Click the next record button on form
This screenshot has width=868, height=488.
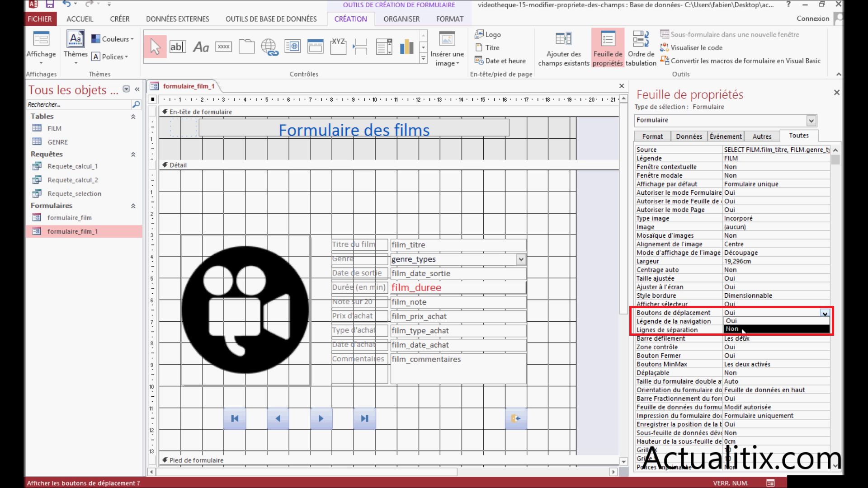pos(321,418)
